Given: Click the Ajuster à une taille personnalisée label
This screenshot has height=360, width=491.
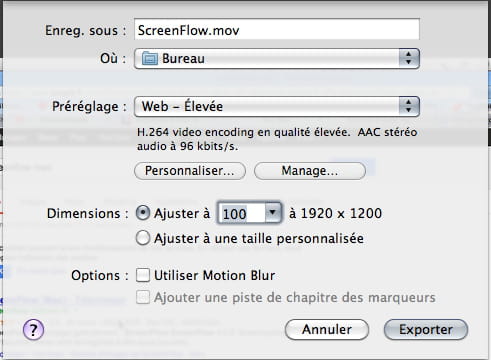Looking at the screenshot, I should tap(259, 239).
